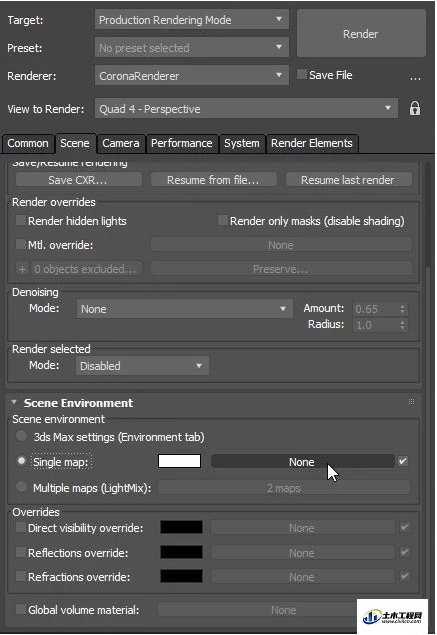437x635 pixels.
Task: Click Global volume material None button
Action: (258, 610)
